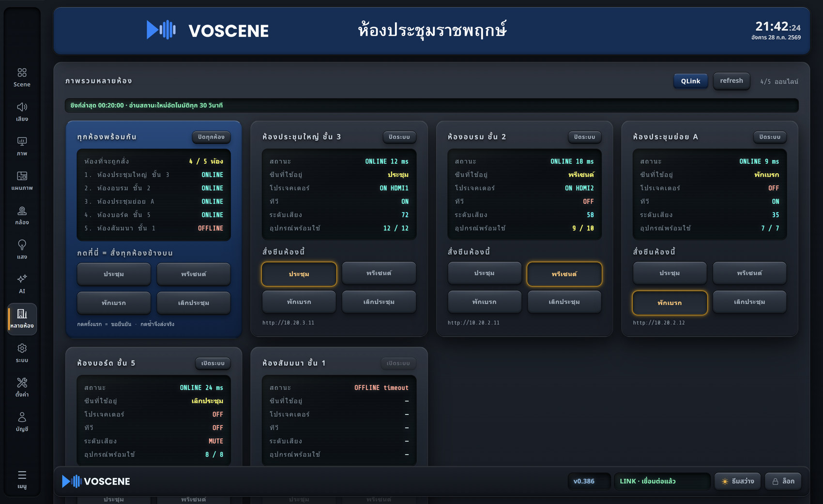Click the MUTE volume value in ห้องบอร์ด ชั้น 5

click(216, 442)
